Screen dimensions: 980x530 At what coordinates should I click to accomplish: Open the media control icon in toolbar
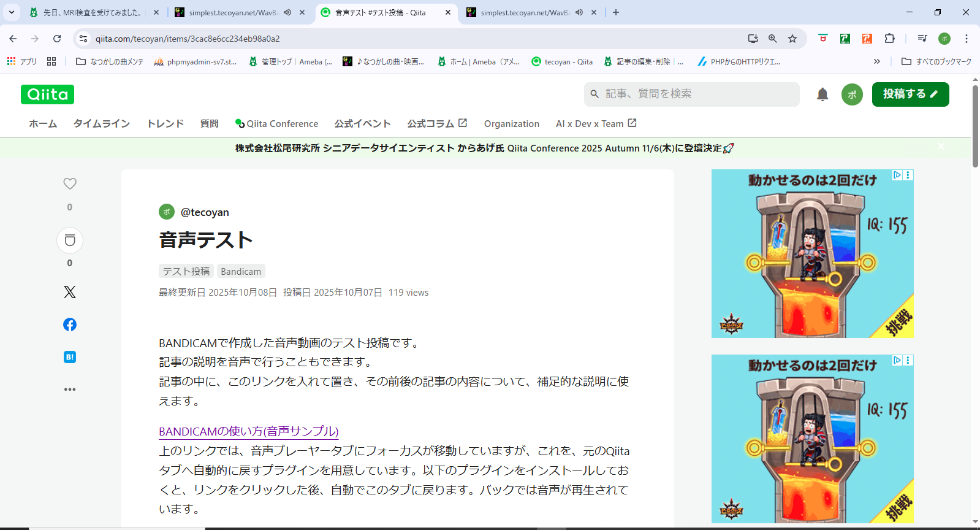click(922, 39)
